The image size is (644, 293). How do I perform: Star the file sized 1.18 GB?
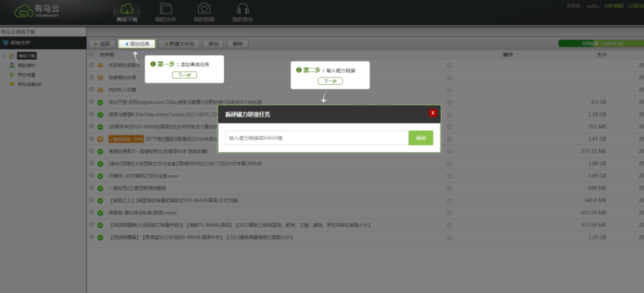pyautogui.click(x=450, y=115)
